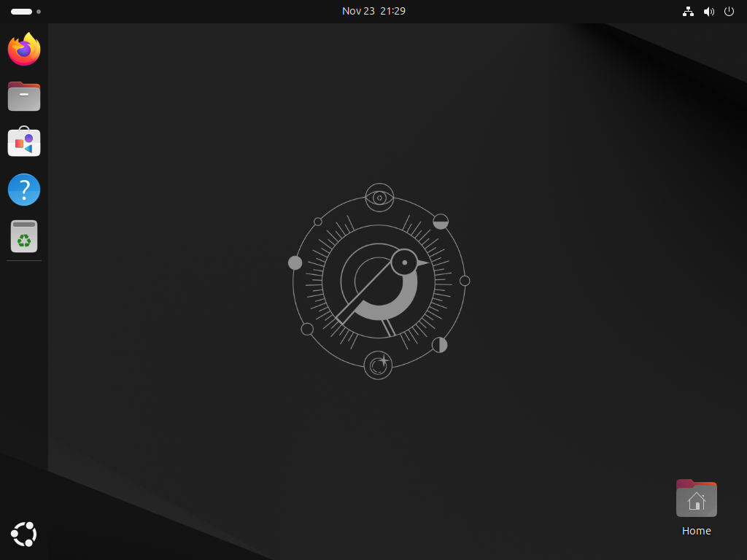Open Activities overview via the top-left pill
Screen dimensions: 747x560
point(21,12)
